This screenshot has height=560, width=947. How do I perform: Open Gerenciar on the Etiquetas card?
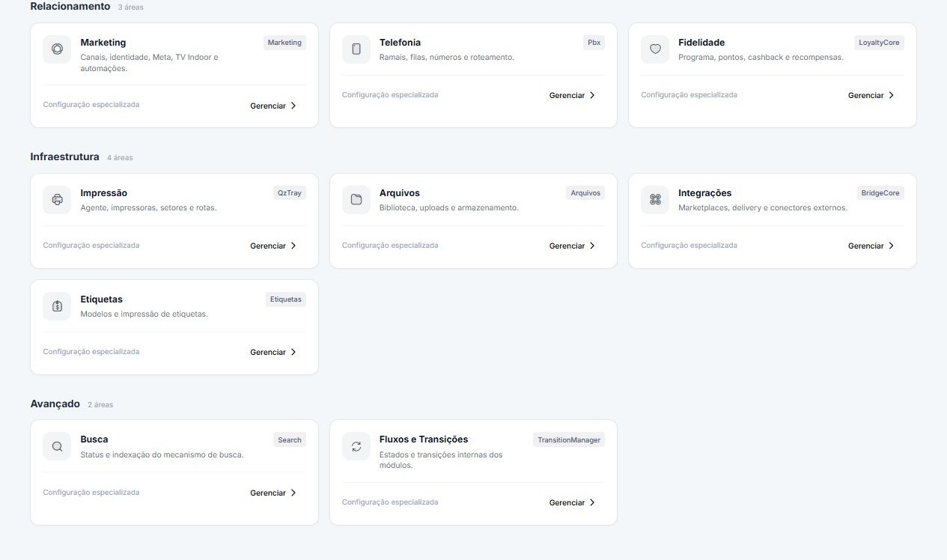click(x=274, y=352)
